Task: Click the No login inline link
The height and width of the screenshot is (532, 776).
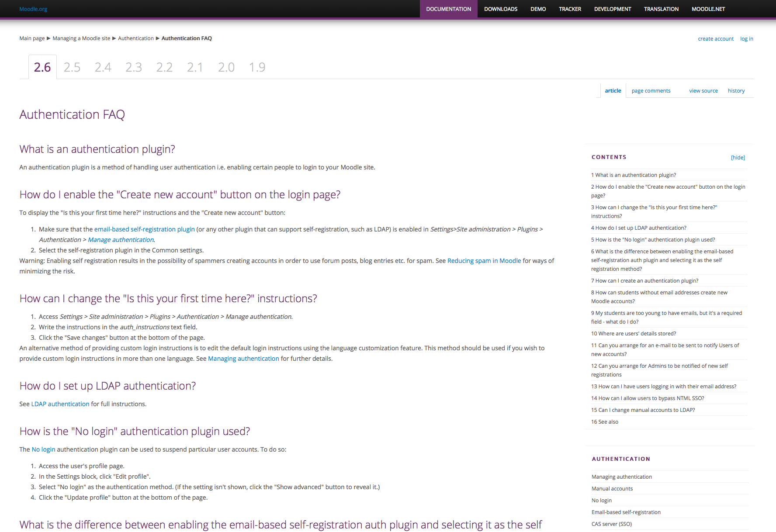Action: coord(43,449)
